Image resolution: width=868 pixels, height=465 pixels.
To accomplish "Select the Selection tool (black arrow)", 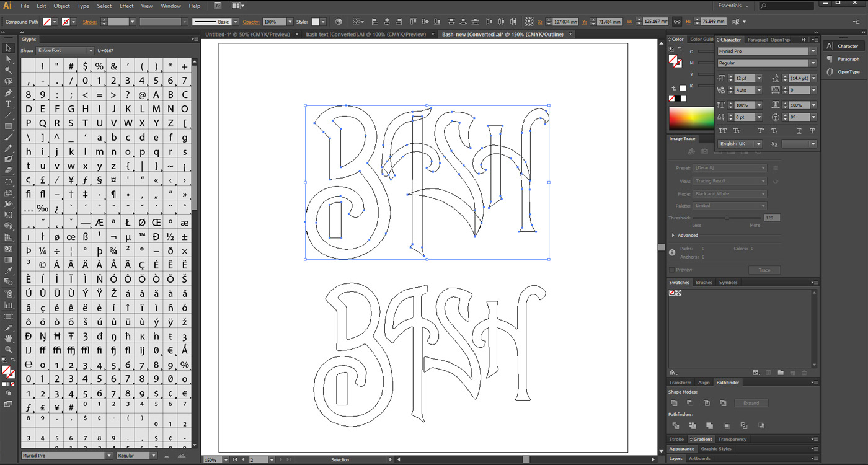I will 8,48.
